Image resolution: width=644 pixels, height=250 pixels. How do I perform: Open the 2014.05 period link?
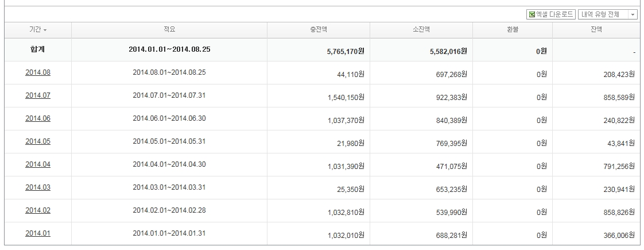[38, 141]
